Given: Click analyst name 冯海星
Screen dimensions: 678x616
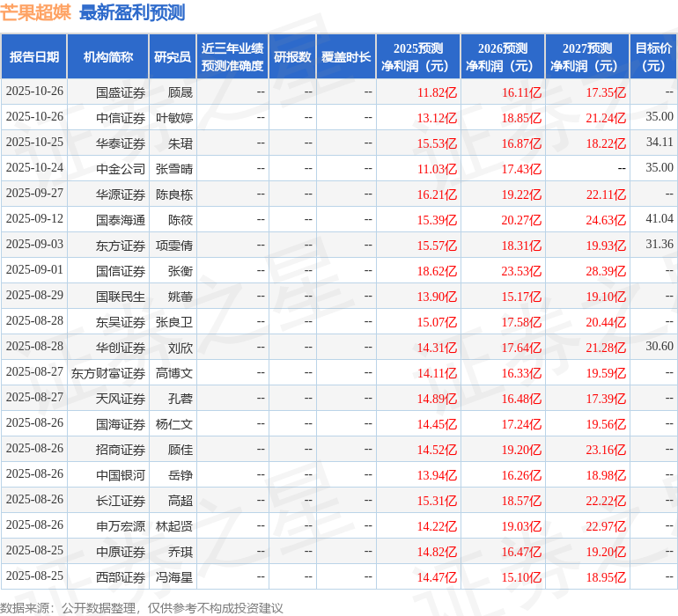Looking at the screenshot, I should tap(174, 577).
